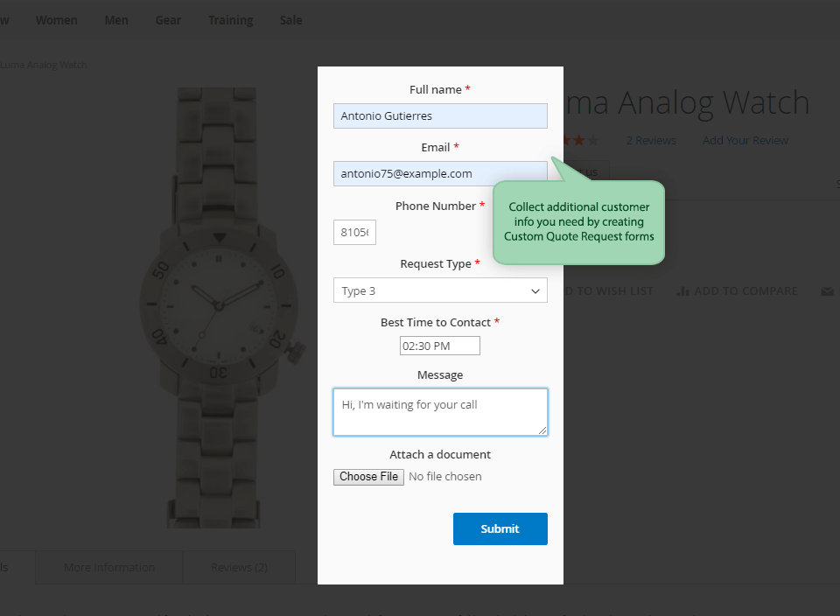Click the Best Time to Contact field
840x616 pixels.
coord(440,346)
